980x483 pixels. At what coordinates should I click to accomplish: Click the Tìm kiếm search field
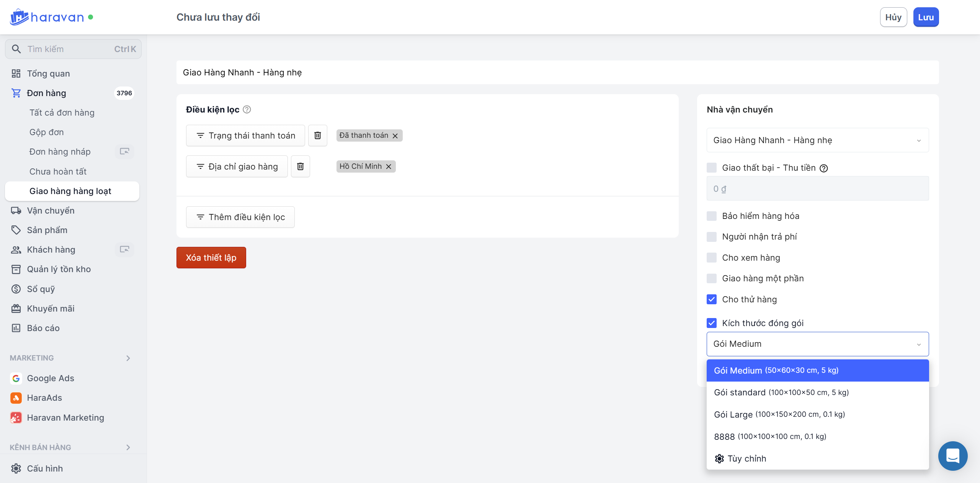pos(73,49)
